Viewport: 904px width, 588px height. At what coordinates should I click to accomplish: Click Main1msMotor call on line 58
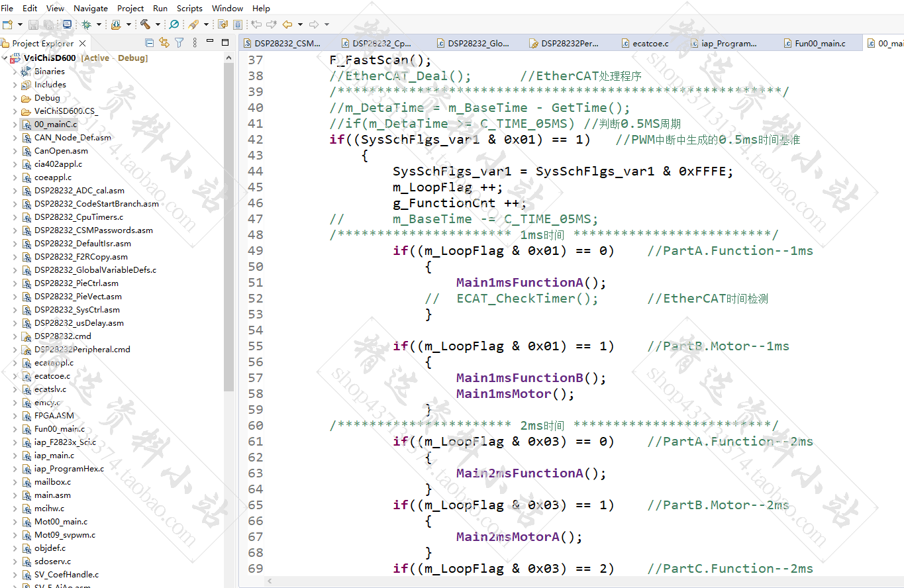pos(503,394)
